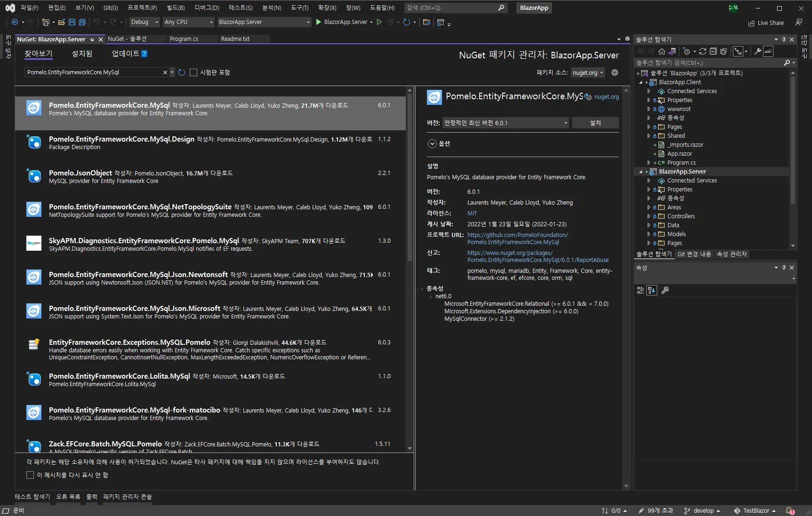Image resolution: width=812 pixels, height=516 pixels.
Task: Check '이 메시지를 다시 표시 안 함' checkbox
Action: click(x=30, y=475)
